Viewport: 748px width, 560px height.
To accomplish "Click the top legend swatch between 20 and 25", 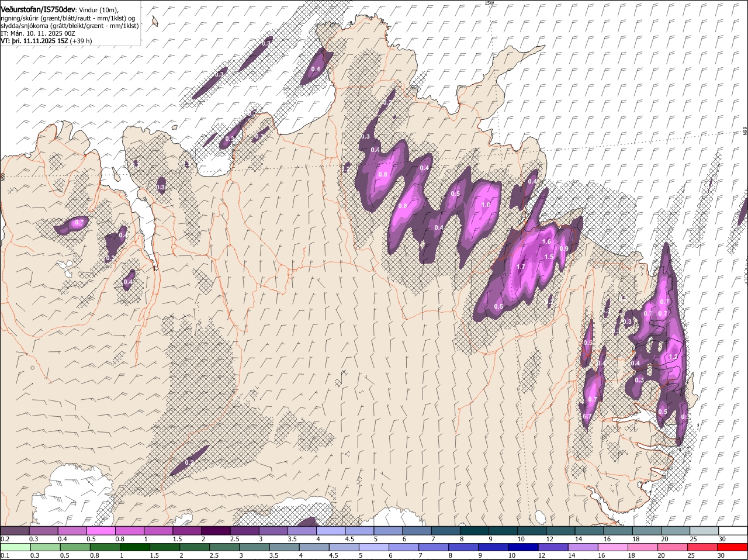I will pyautogui.click(x=676, y=530).
